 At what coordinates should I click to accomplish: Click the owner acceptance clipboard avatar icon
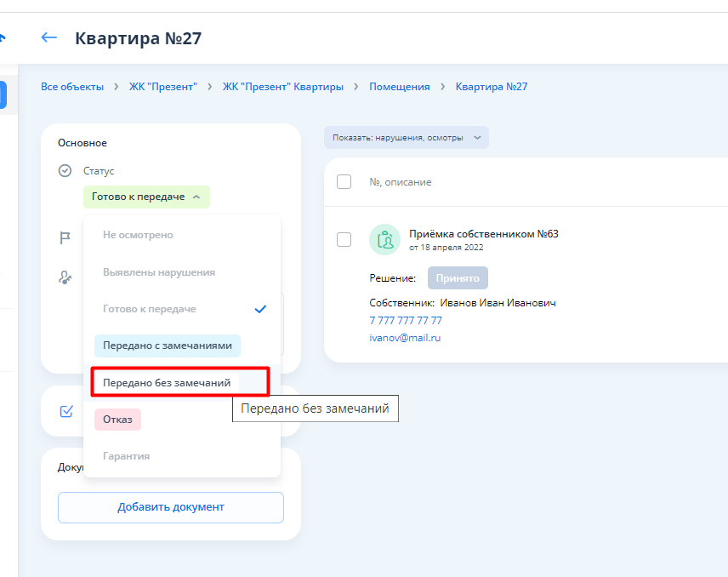click(x=385, y=240)
